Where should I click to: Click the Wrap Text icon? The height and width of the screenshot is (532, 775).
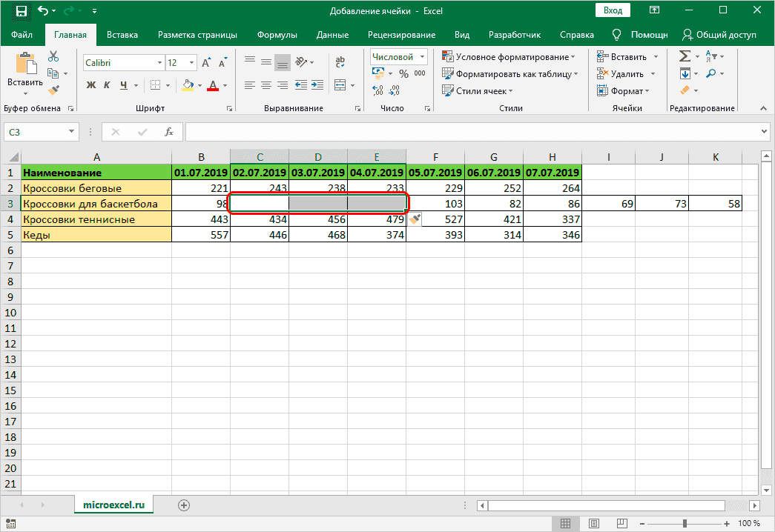[x=340, y=62]
